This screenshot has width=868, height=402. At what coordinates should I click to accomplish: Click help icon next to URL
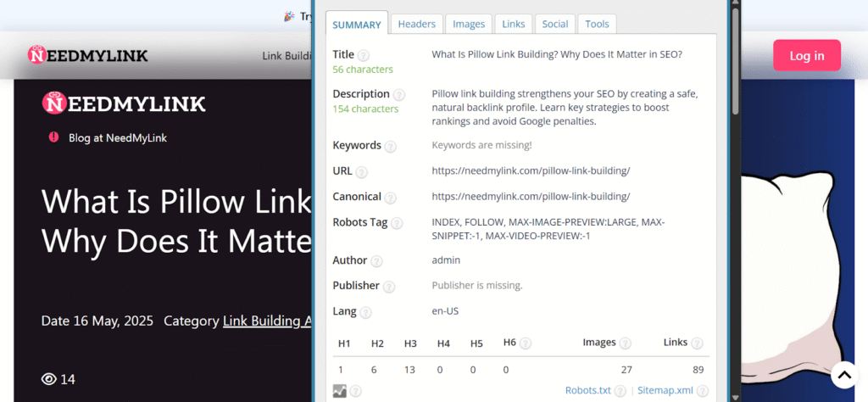[361, 172]
